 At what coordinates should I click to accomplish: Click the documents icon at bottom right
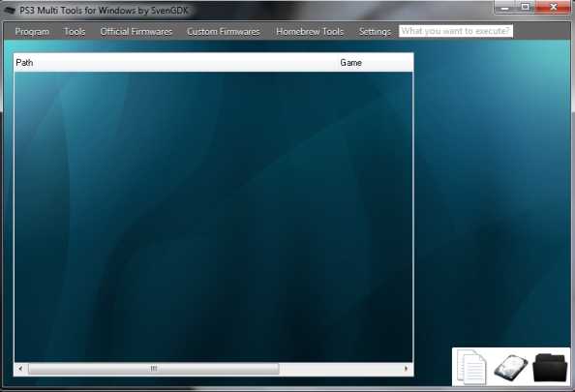(471, 367)
